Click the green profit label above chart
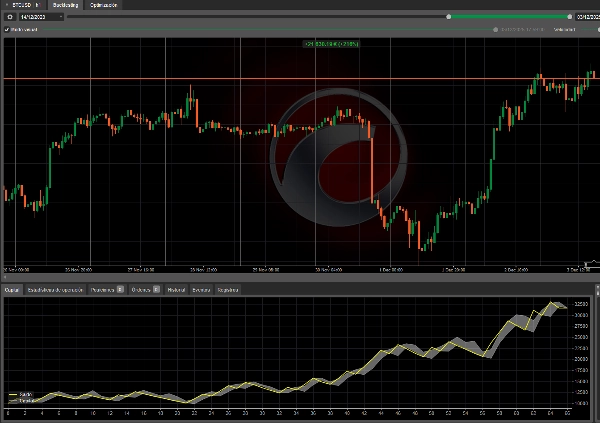Viewport: 600px width, 423px height. 330,44
